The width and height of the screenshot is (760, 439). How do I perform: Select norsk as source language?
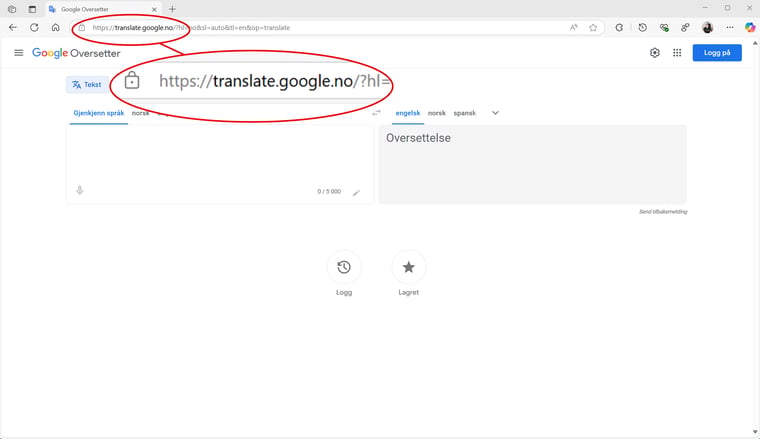point(141,113)
